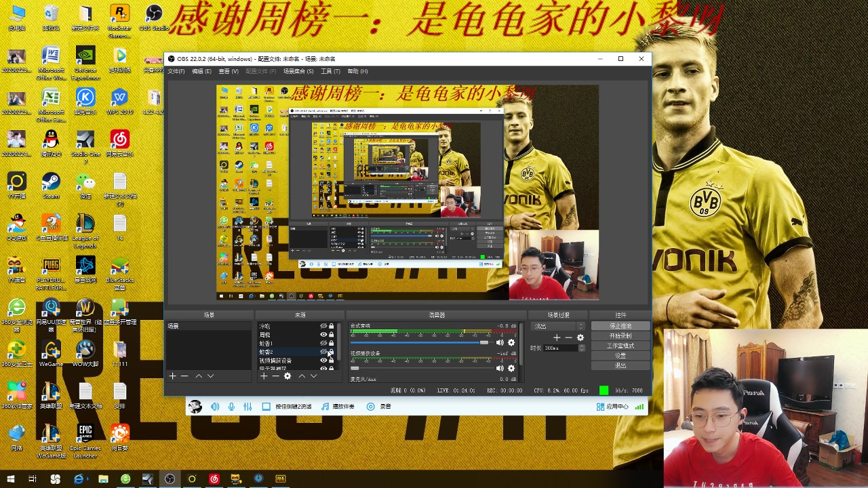Open 台式音响 audio settings gear

click(x=511, y=342)
